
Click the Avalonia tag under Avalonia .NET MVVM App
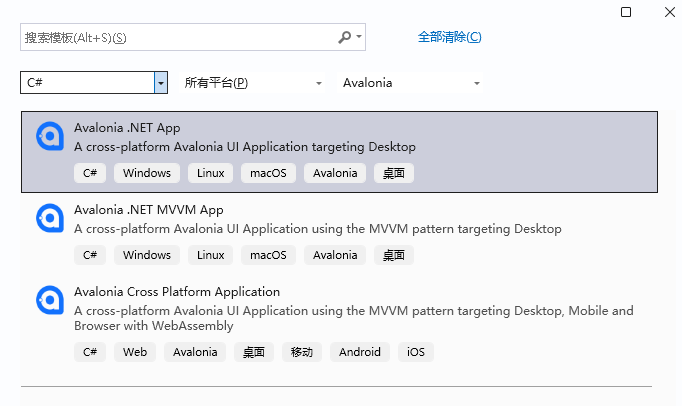(335, 255)
